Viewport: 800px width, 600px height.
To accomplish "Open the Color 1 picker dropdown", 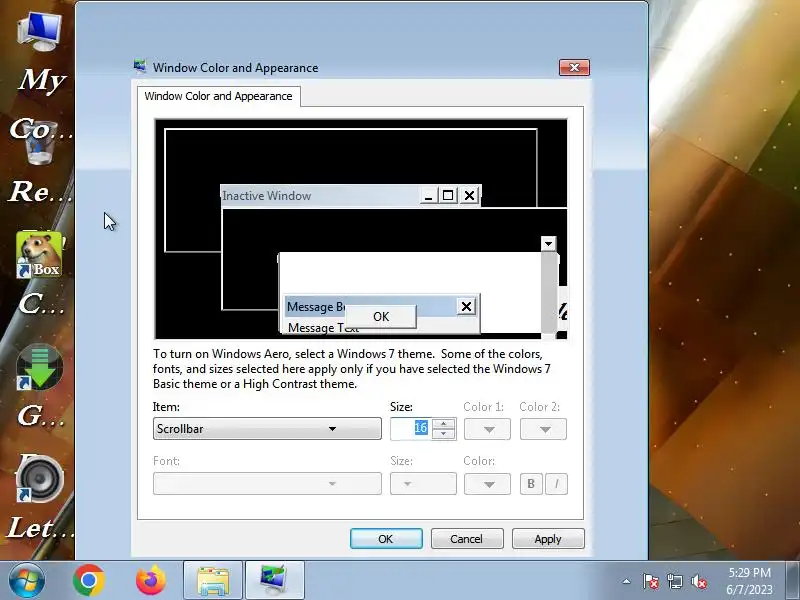I will (x=487, y=429).
